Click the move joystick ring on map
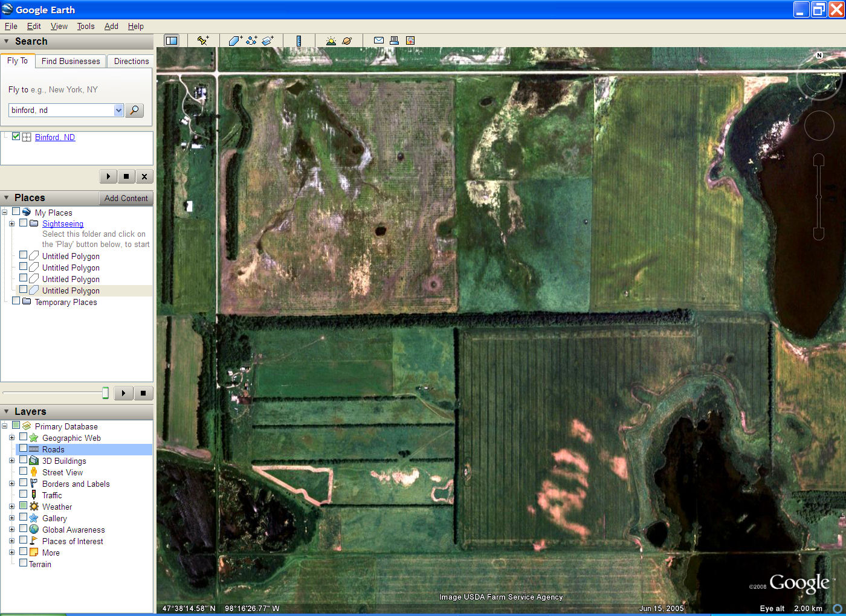 pos(819,126)
